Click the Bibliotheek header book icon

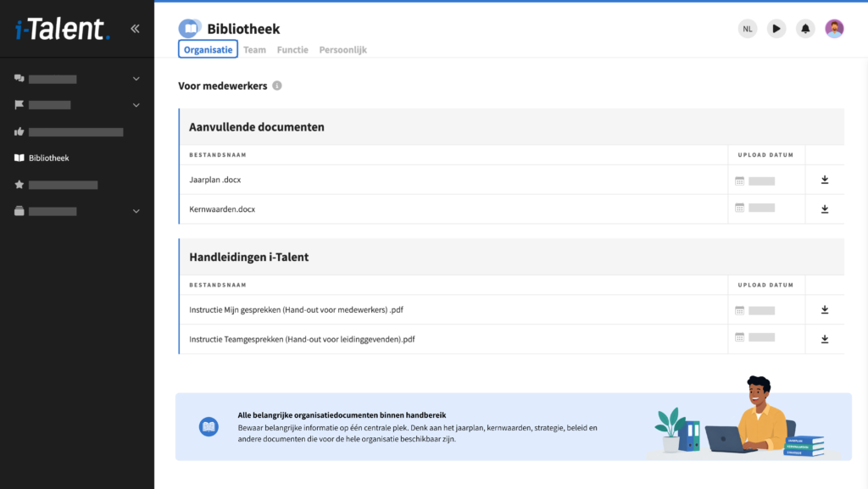click(x=190, y=28)
